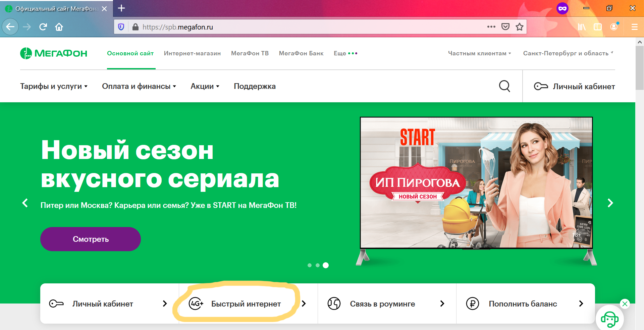Expand the Акции dropdown
The image size is (644, 330).
(x=205, y=86)
